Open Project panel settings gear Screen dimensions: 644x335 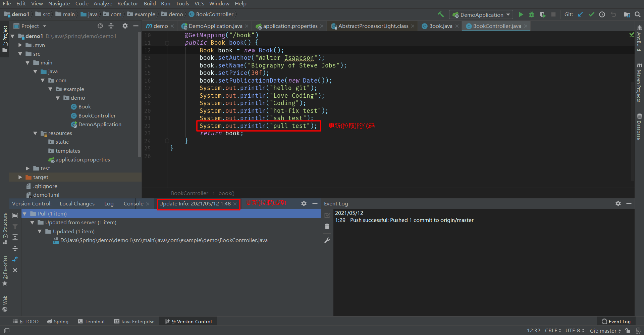point(125,26)
